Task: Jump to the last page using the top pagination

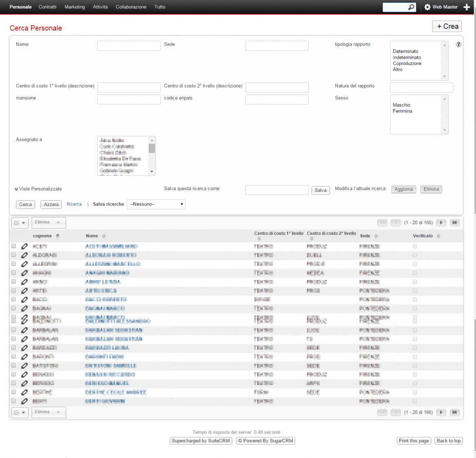Action: pos(454,223)
